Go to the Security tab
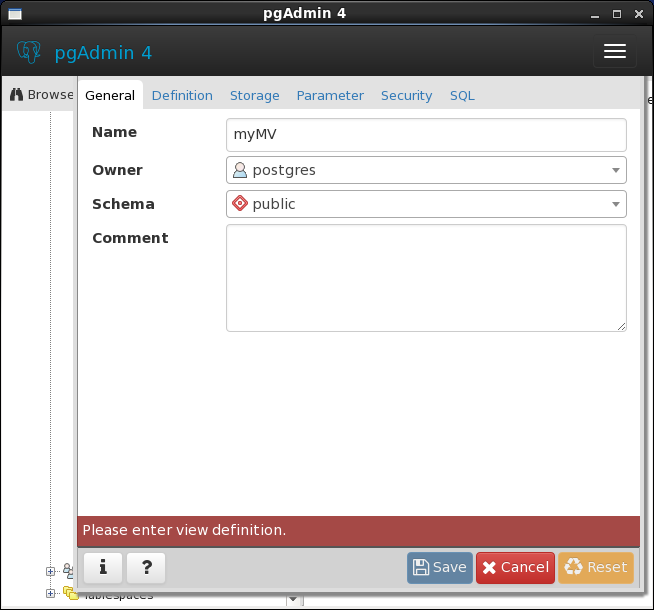The width and height of the screenshot is (654, 610). [407, 95]
